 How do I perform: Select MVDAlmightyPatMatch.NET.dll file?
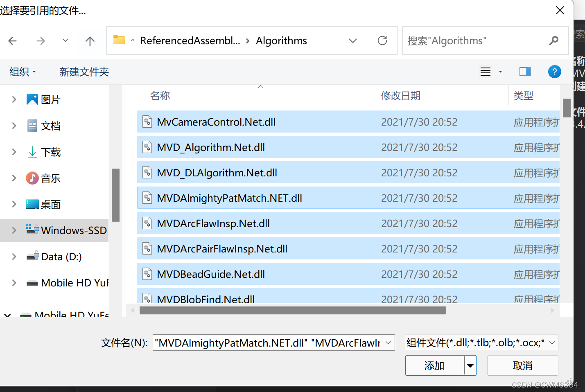point(348,198)
